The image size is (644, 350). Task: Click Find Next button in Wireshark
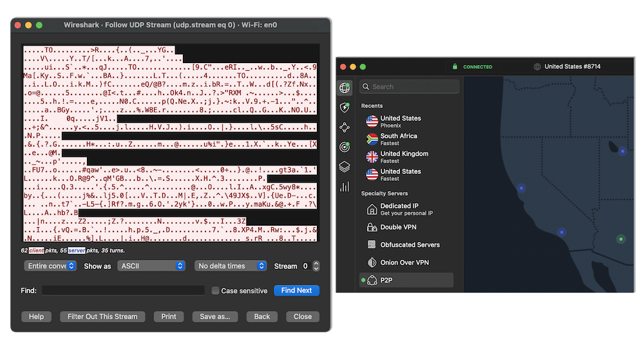(296, 291)
